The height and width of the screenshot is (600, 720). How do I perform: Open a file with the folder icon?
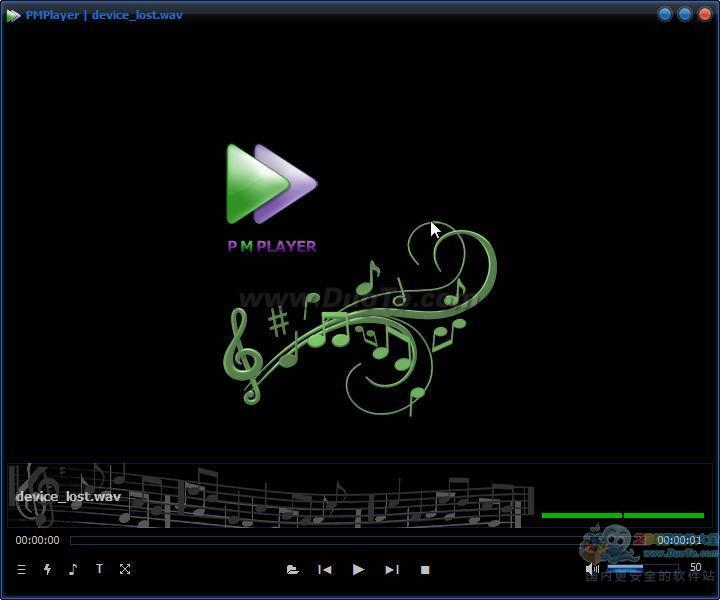tap(292, 569)
